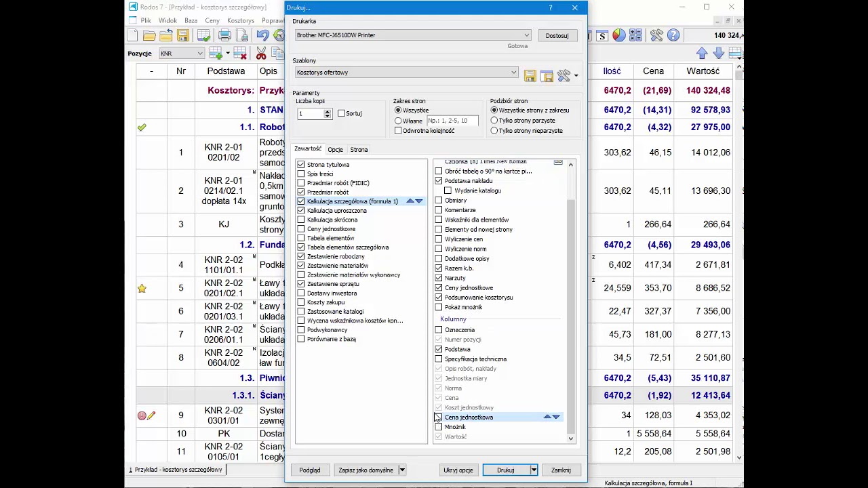Click the blue help question mark icon

point(673,35)
